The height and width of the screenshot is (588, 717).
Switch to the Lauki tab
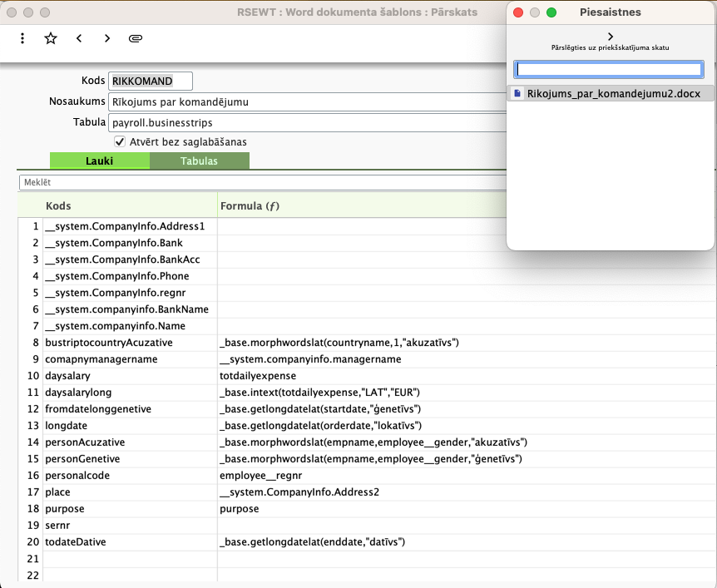tap(99, 161)
